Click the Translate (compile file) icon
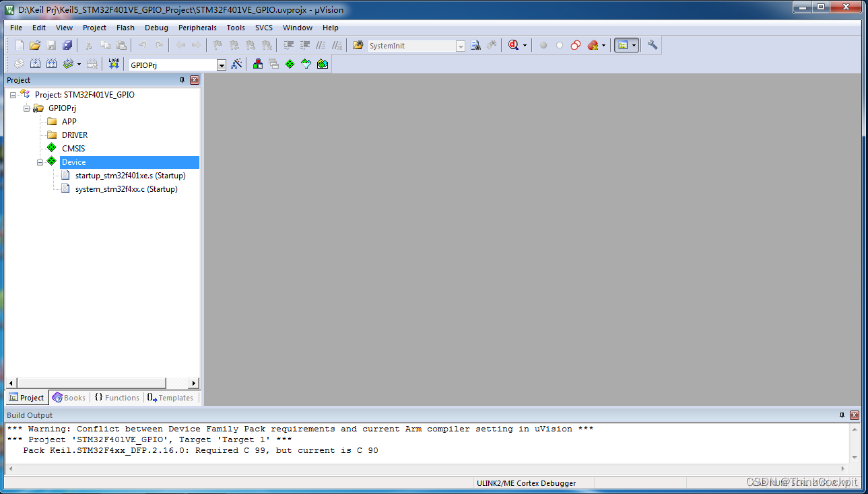Viewport: 868px width, 494px height. pos(19,63)
